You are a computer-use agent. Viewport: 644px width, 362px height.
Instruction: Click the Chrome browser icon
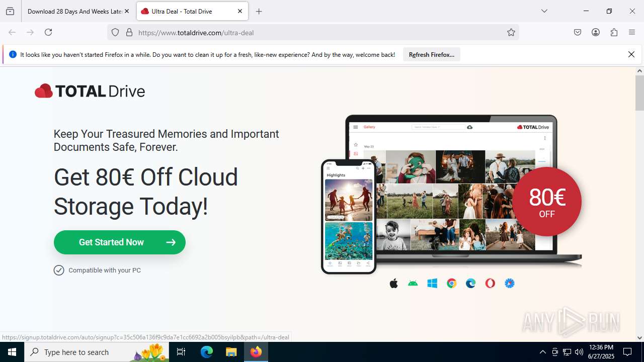(x=451, y=284)
